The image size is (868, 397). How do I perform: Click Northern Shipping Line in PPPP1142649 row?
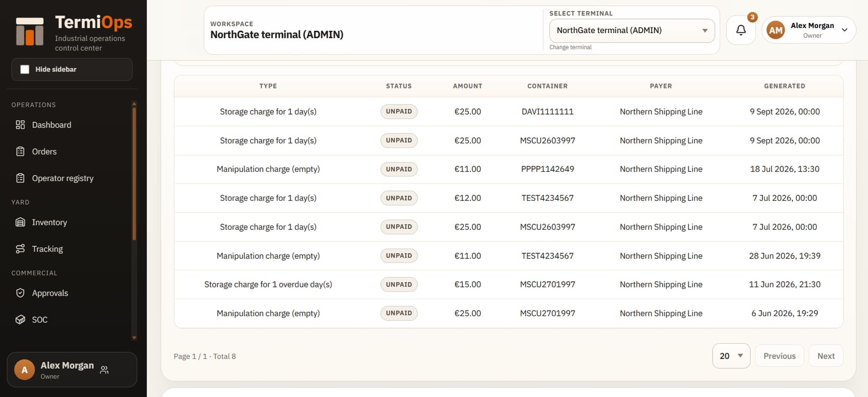(x=661, y=169)
